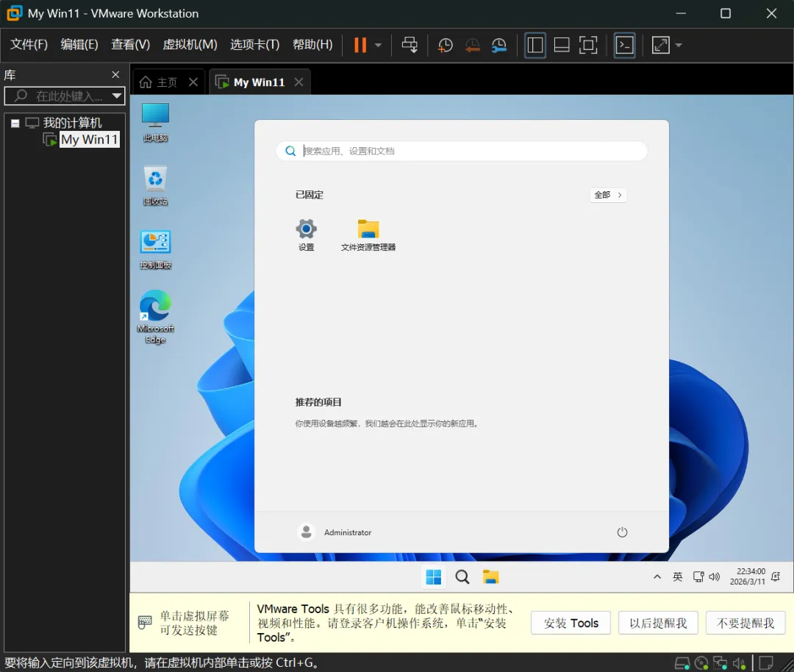This screenshot has width=794, height=672.
Task: Close the 主页 tab
Action: pos(193,82)
